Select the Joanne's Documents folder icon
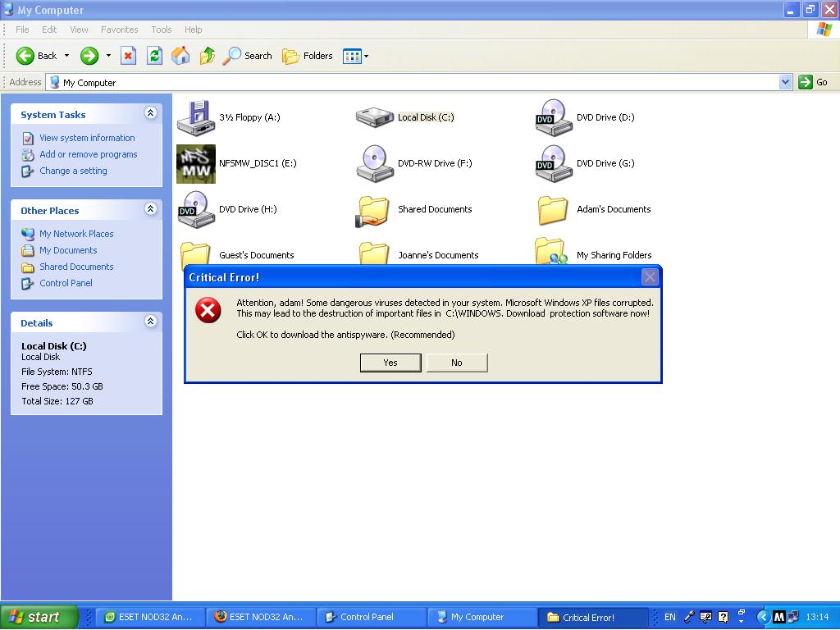The height and width of the screenshot is (630, 840). point(374,253)
